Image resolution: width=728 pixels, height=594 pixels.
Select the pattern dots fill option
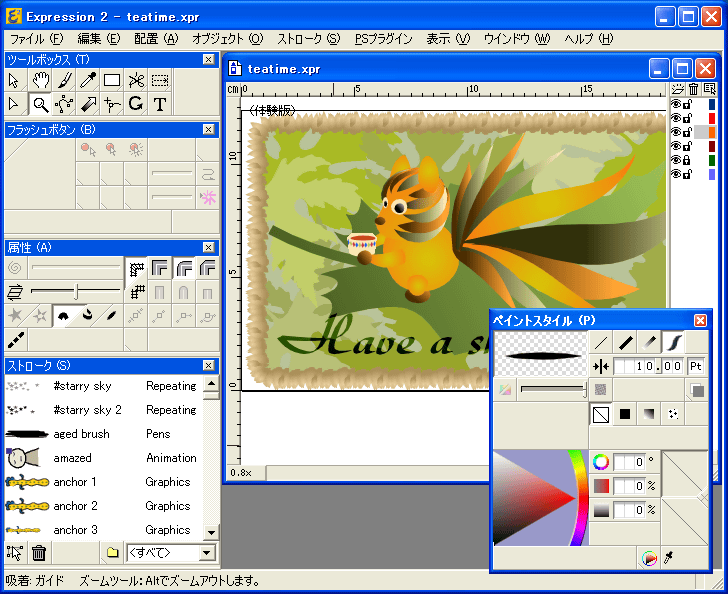point(673,414)
